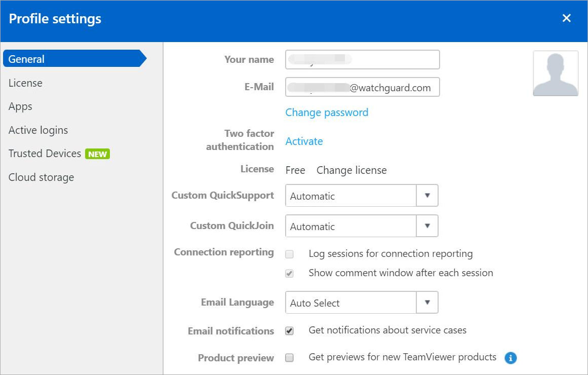Image resolution: width=588 pixels, height=375 pixels.
Task: Open Trusted Devices settings
Action: 44,154
